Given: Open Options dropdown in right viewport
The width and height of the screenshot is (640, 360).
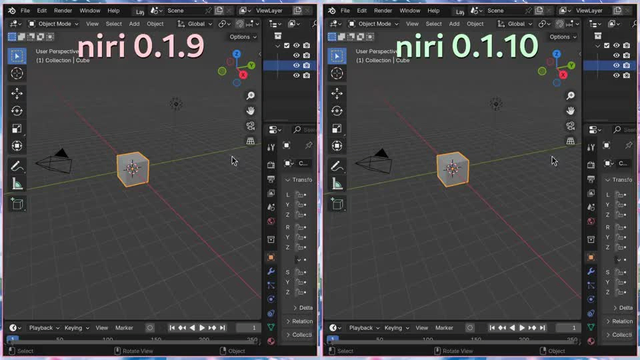Looking at the screenshot, I should click(563, 37).
